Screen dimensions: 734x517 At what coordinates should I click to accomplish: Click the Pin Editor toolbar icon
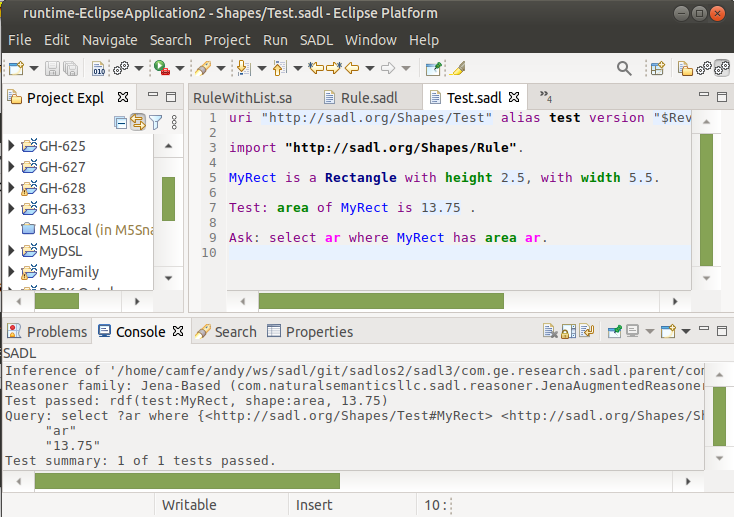433,68
